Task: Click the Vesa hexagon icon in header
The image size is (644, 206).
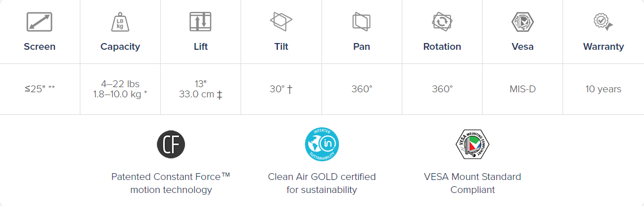Action: coord(522,22)
